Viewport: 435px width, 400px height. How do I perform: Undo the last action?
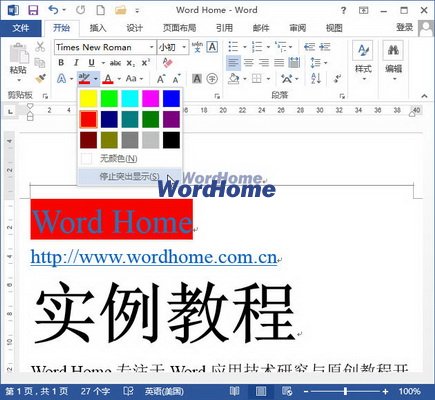[53, 10]
